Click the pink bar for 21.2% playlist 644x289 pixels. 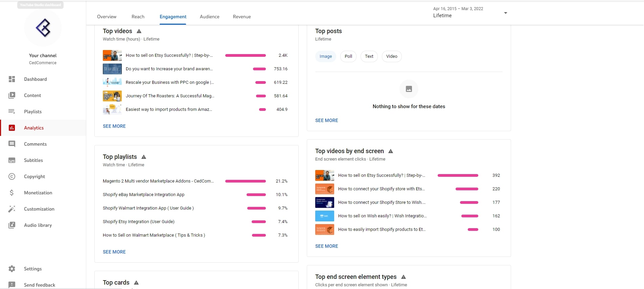click(x=246, y=181)
